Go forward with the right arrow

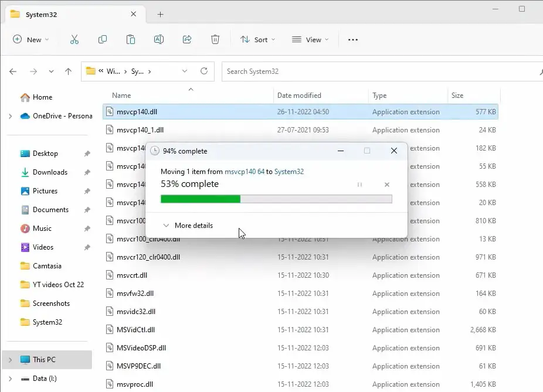coord(33,71)
